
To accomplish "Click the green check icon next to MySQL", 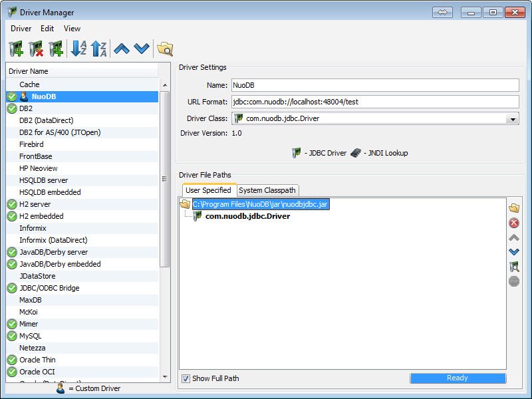I will click(12, 336).
